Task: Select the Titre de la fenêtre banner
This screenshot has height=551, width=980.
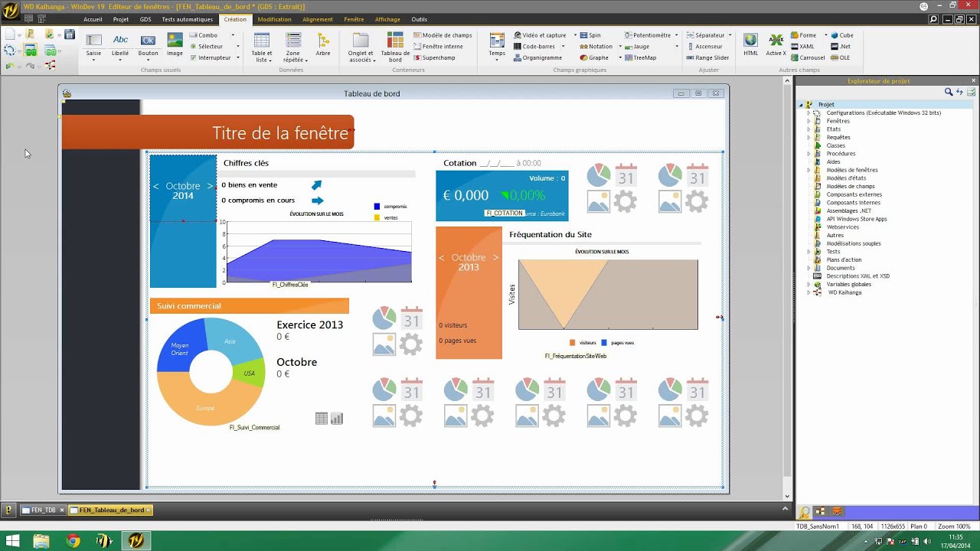Action: click(x=207, y=132)
